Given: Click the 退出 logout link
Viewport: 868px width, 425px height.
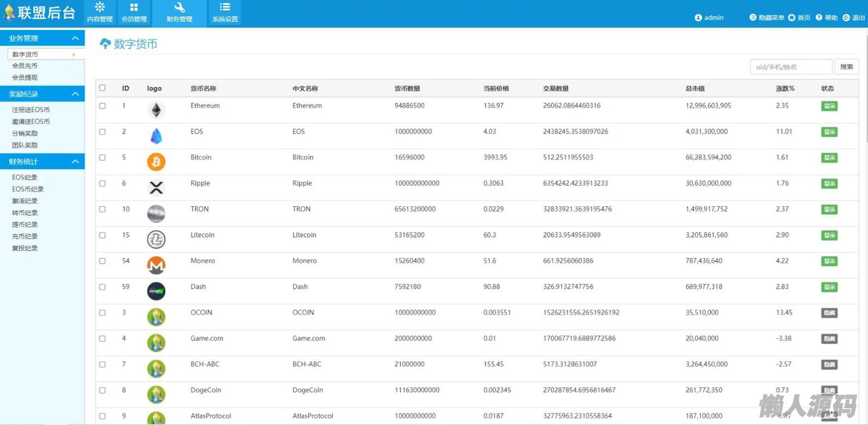Looking at the screenshot, I should 854,17.
